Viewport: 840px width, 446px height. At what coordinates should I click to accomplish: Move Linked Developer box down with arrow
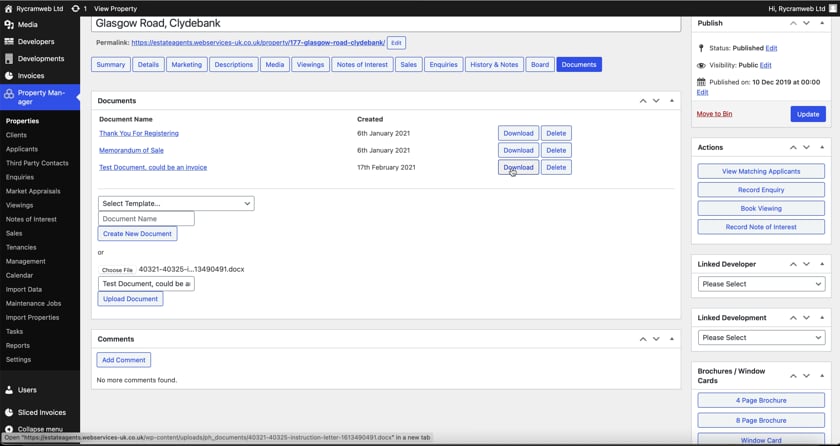coord(806,264)
